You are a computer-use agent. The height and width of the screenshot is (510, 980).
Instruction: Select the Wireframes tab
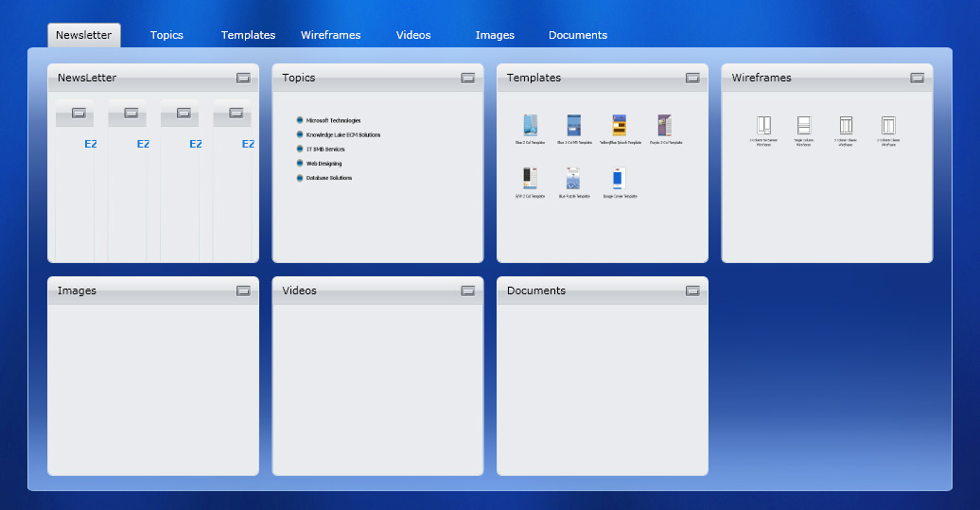pos(331,35)
